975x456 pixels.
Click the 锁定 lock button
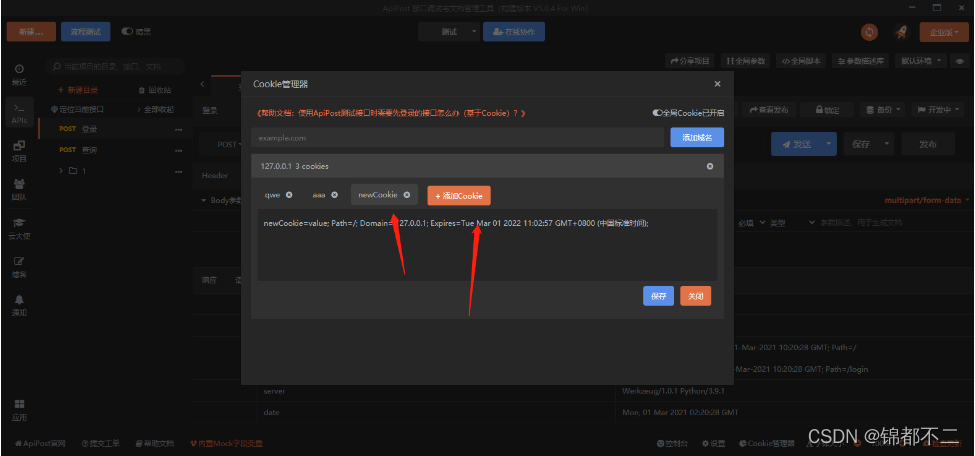pyautogui.click(x=827, y=109)
